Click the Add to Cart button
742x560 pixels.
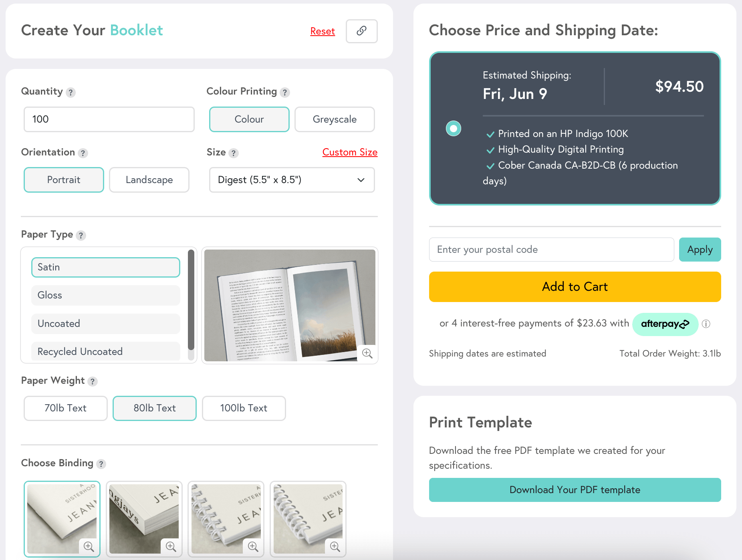(x=575, y=287)
